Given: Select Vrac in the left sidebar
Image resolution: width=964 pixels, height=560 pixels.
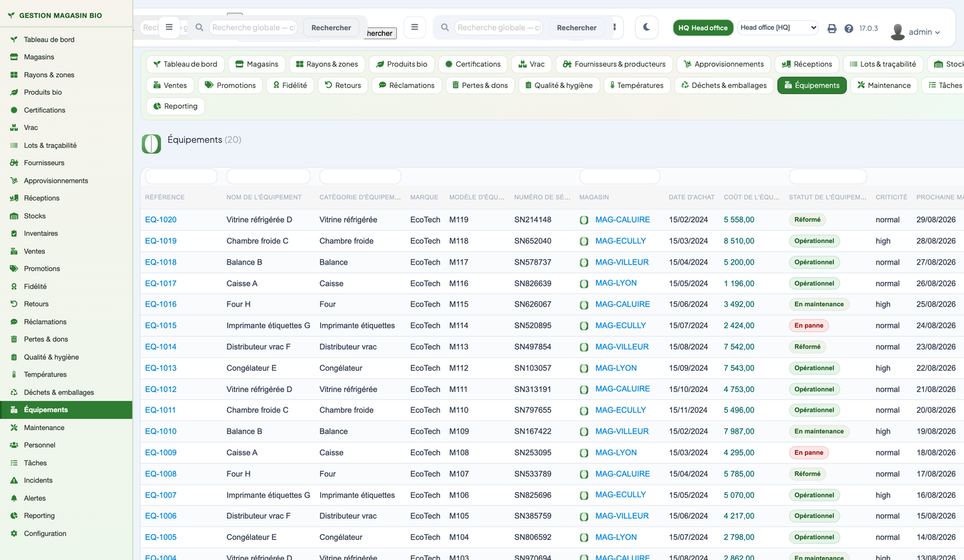Looking at the screenshot, I should [67, 127].
